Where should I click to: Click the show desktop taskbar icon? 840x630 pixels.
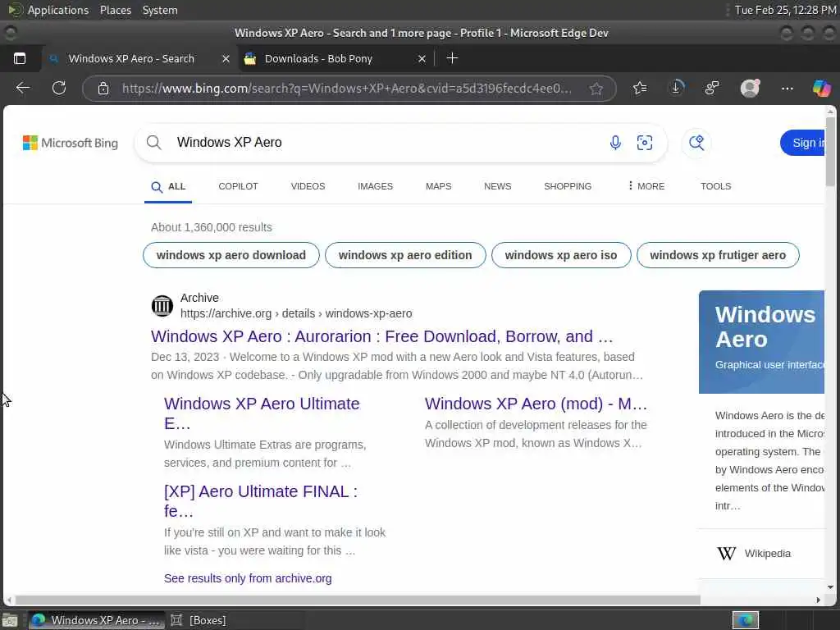pos(10,620)
